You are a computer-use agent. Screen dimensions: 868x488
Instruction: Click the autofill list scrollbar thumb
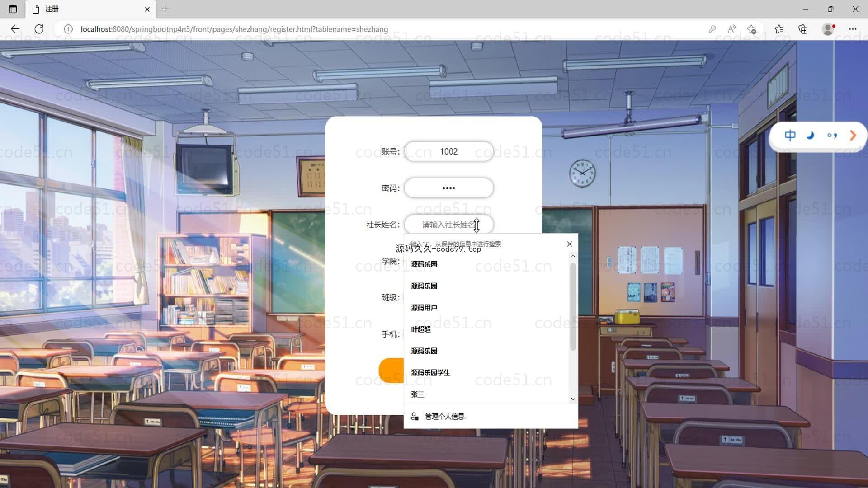573,307
